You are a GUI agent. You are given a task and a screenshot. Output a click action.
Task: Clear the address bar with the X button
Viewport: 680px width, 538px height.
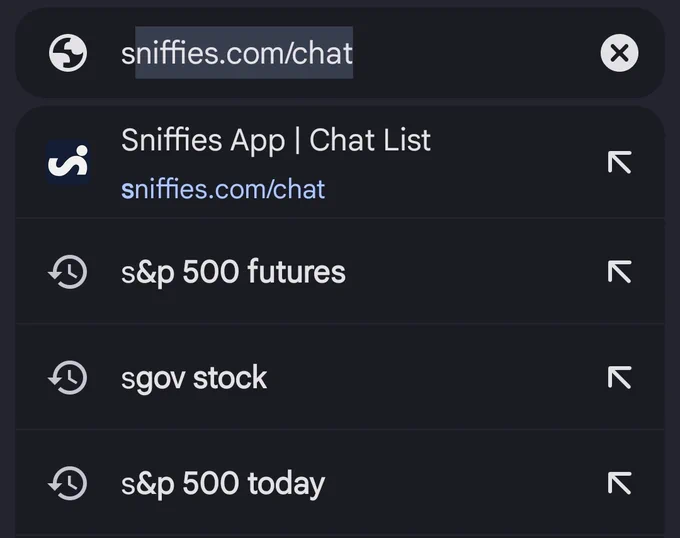[619, 53]
